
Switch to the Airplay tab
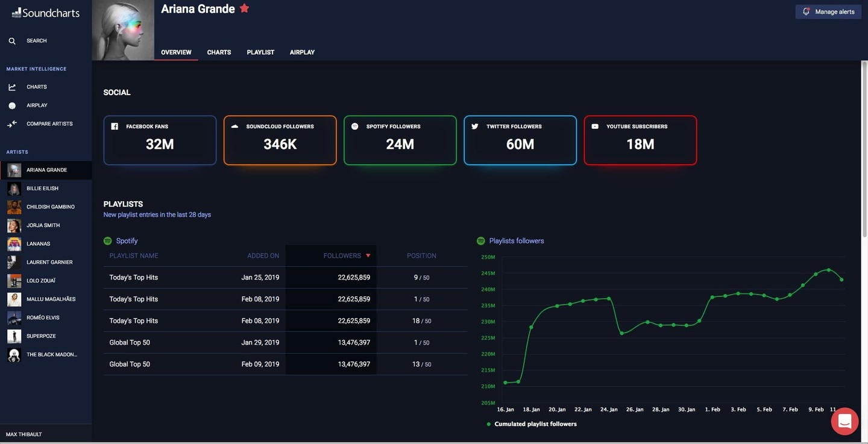[302, 52]
